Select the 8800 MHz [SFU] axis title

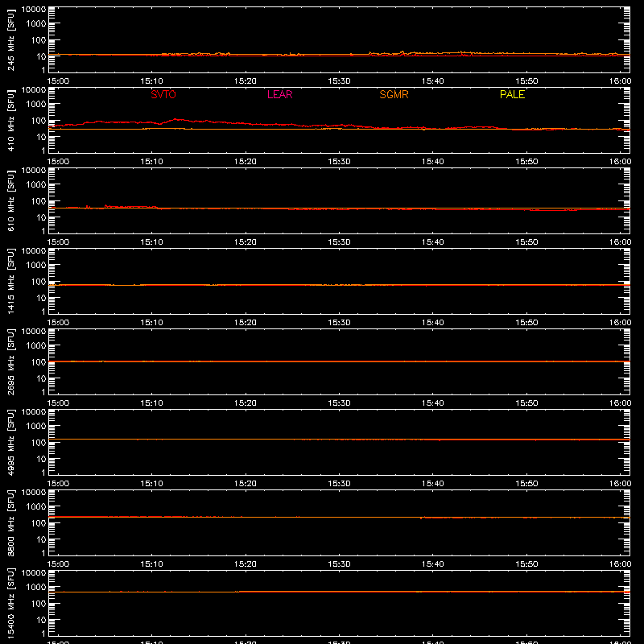[x=10, y=522]
